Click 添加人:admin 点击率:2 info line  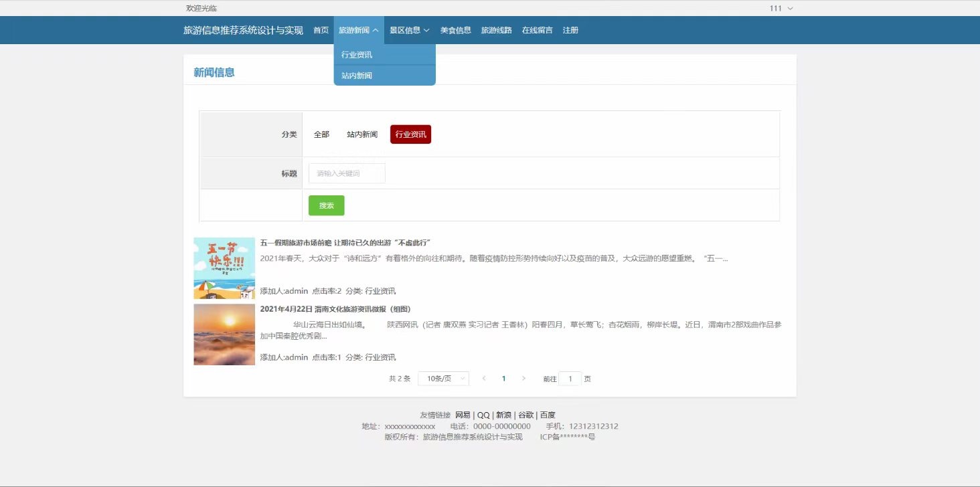tap(328, 291)
